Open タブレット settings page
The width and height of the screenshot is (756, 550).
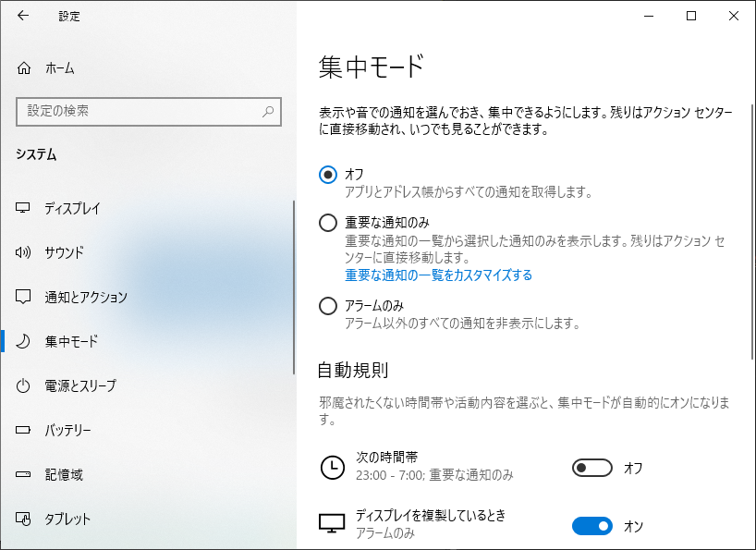point(147,519)
